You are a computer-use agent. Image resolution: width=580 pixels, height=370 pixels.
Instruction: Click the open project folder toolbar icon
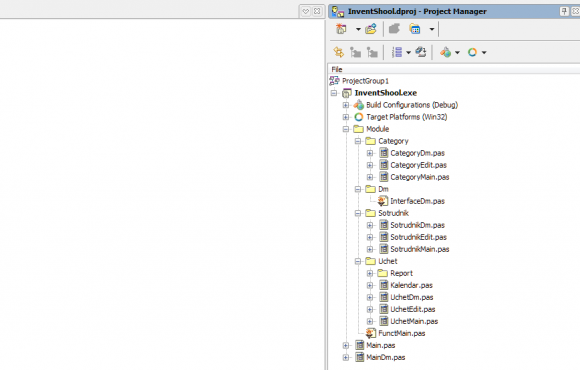click(371, 29)
